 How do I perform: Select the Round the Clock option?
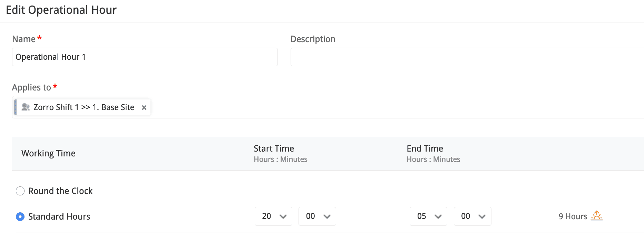(x=20, y=191)
